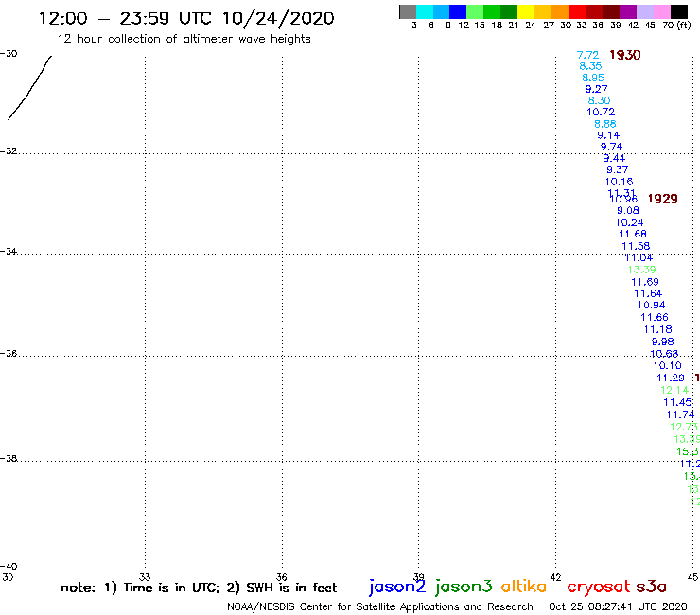Click the 11.68 wave height value

633,234
